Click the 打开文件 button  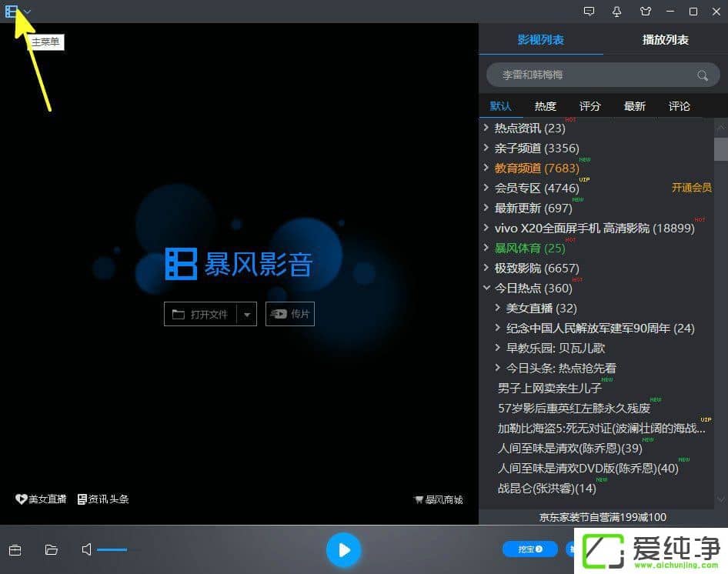coord(200,315)
